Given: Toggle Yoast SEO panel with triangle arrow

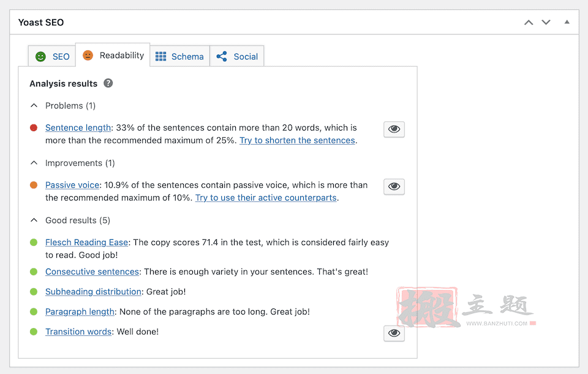Looking at the screenshot, I should [x=567, y=22].
